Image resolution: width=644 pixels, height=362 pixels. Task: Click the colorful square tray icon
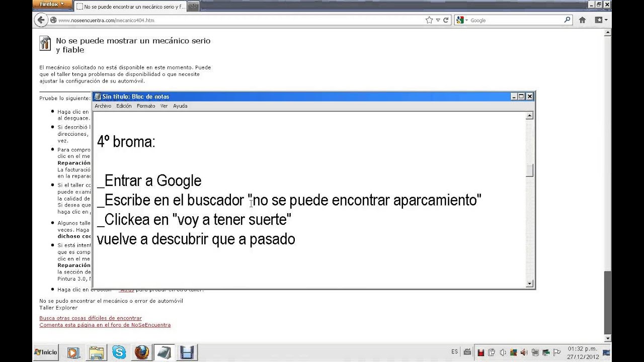click(513, 352)
